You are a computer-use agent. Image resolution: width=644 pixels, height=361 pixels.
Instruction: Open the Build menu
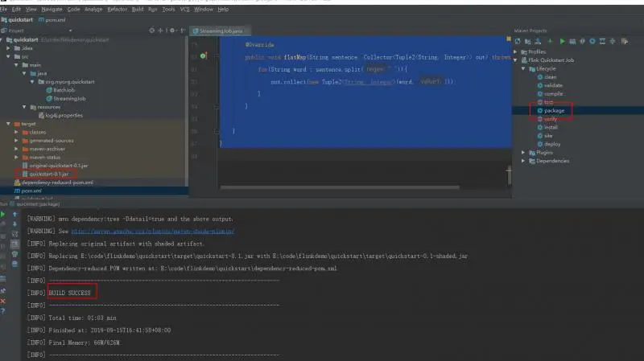pos(138,9)
